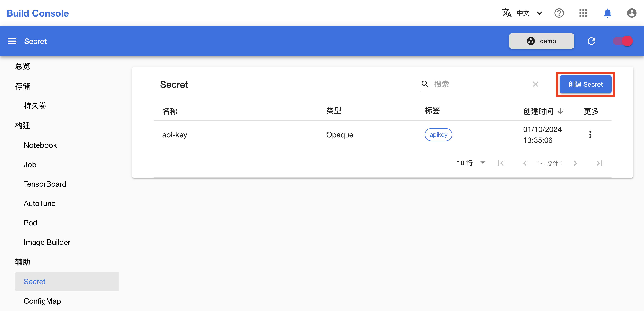Viewport: 644px width, 311px height.
Task: Sort by 类型 column header
Action: pyautogui.click(x=334, y=110)
